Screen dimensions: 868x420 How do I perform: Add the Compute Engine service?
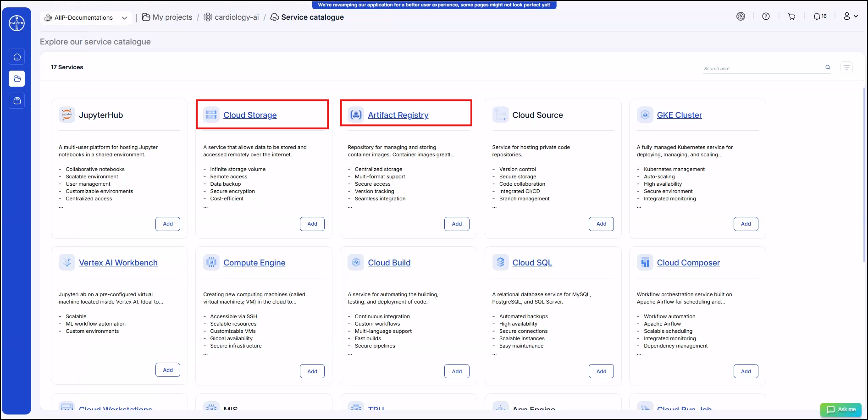[x=312, y=371]
